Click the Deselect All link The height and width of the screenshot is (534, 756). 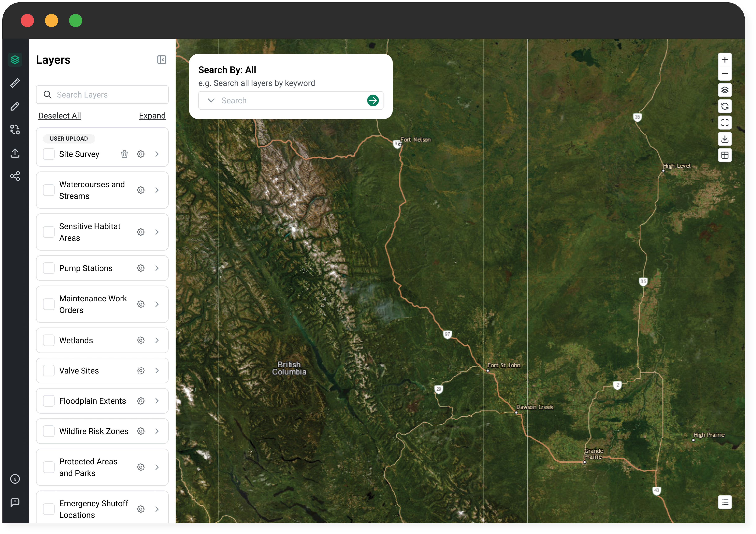click(x=60, y=116)
